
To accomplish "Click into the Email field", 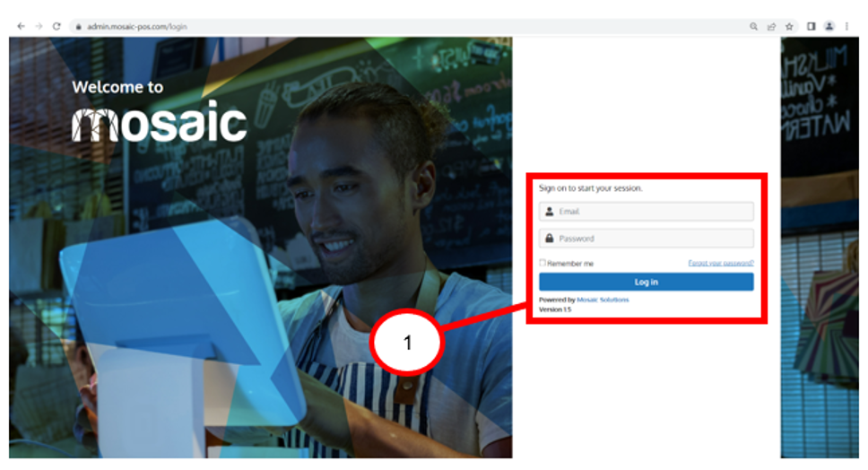I will pos(646,212).
